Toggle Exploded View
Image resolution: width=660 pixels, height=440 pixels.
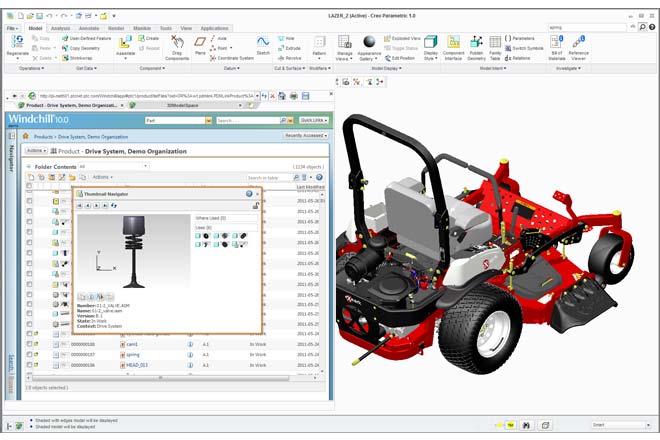[402, 38]
